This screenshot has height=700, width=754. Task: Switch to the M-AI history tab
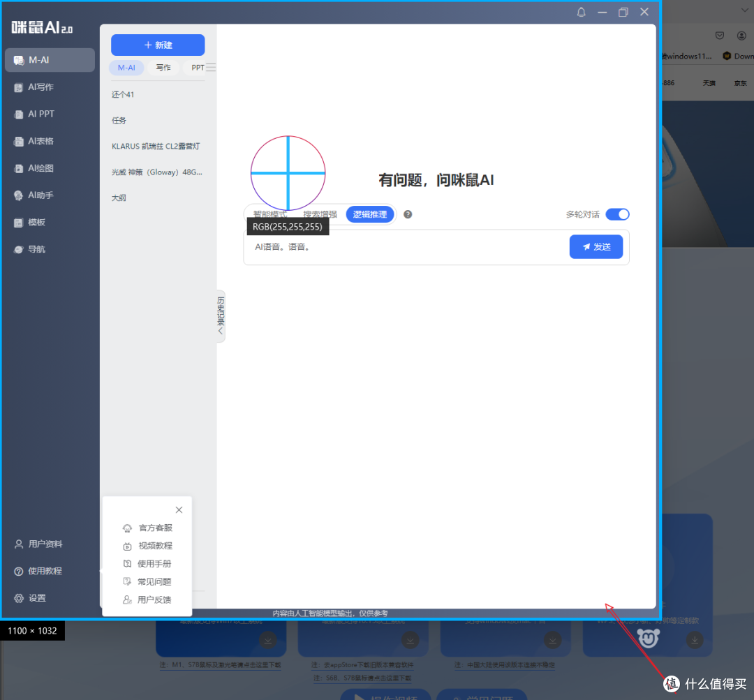[126, 68]
